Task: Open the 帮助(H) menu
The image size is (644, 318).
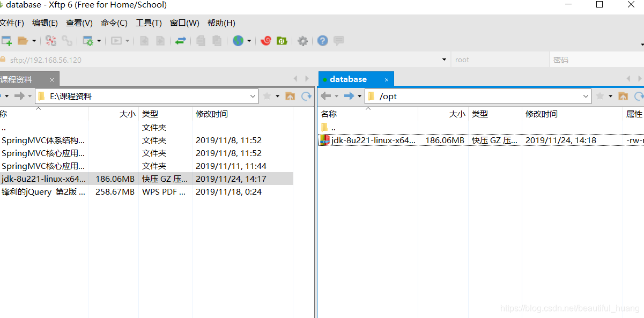Action: point(221,23)
